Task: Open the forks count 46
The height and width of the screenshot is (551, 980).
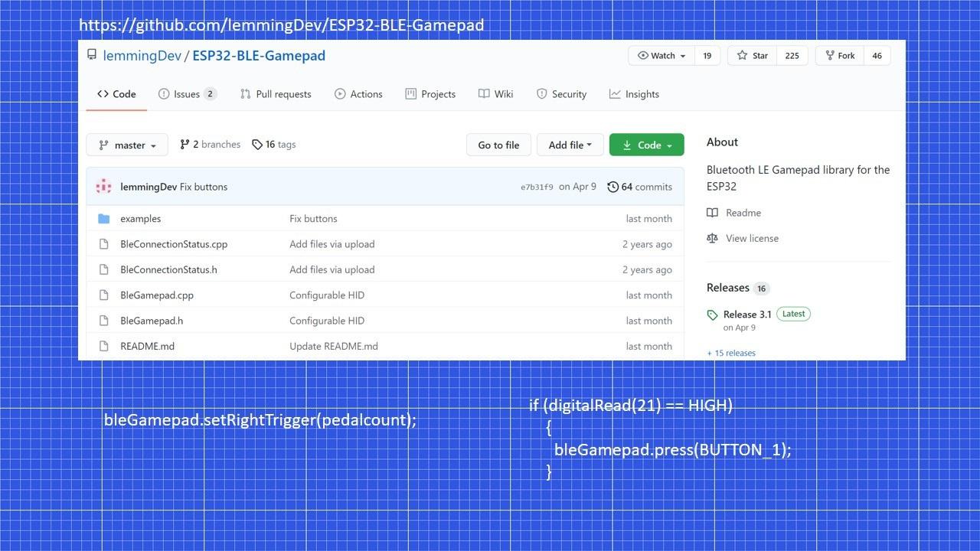Action: (x=877, y=56)
